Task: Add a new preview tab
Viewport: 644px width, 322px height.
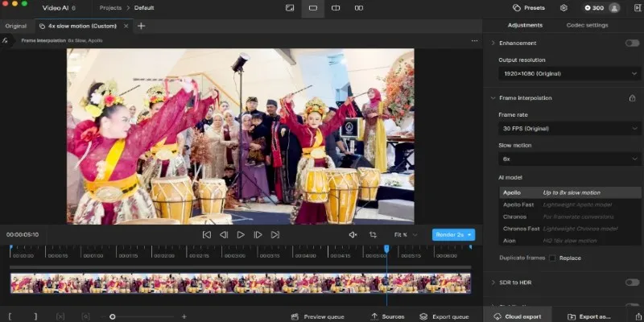Action: (141, 26)
